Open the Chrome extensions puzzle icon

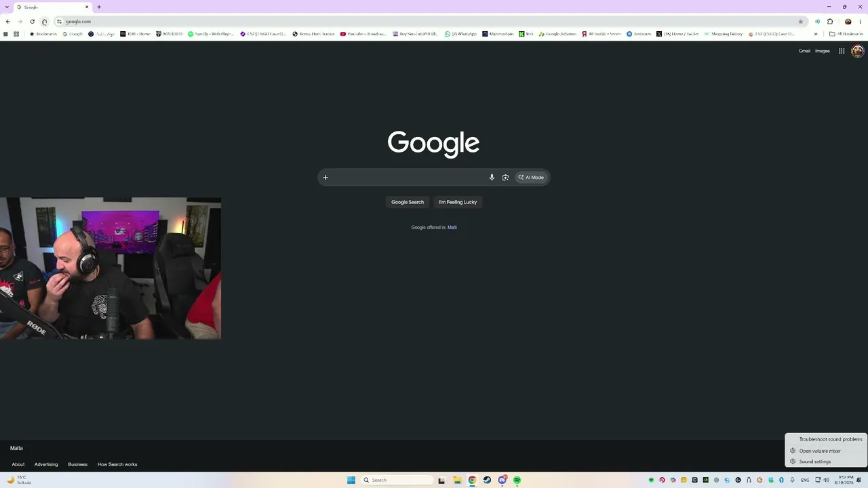coord(830,22)
